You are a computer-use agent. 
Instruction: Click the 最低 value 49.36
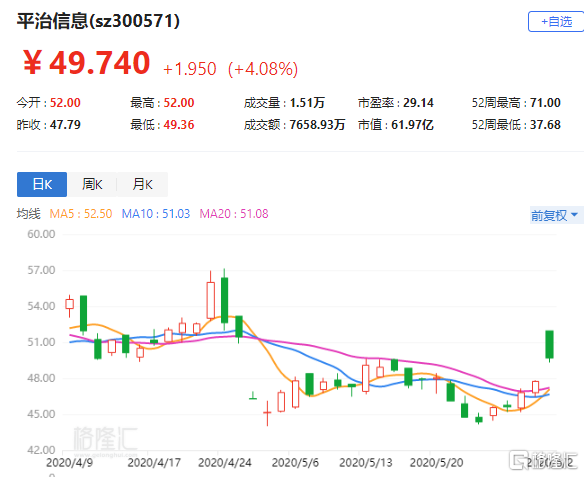coord(179,125)
